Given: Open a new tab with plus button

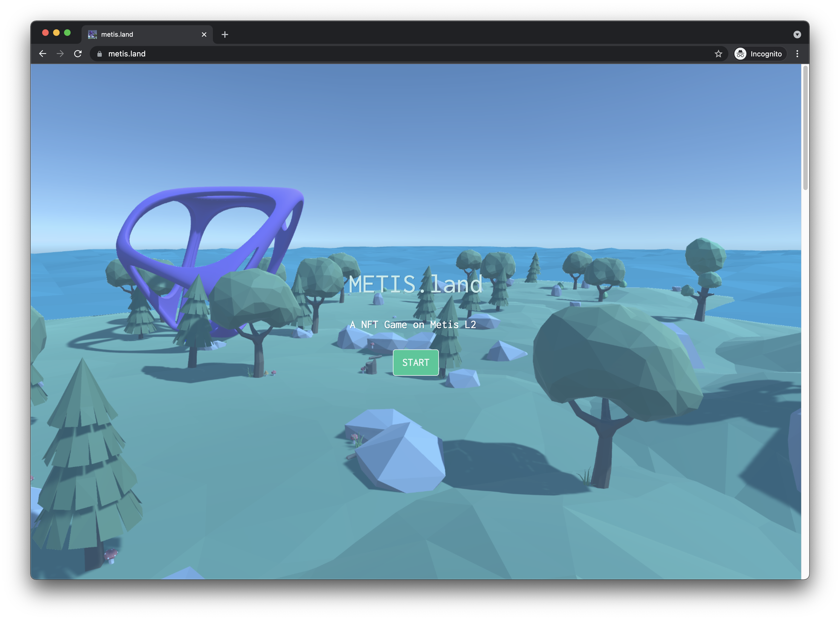Looking at the screenshot, I should pyautogui.click(x=225, y=35).
